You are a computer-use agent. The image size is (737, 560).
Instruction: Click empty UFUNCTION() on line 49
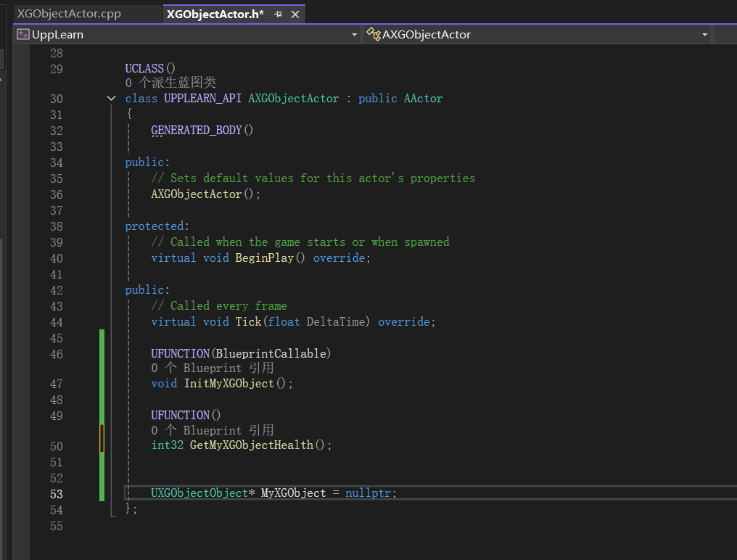pyautogui.click(x=186, y=415)
